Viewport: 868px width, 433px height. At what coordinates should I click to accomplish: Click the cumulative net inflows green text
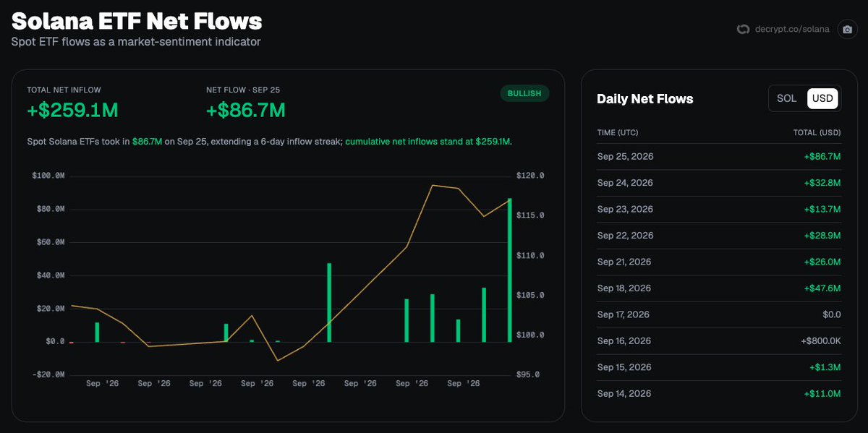[428, 142]
